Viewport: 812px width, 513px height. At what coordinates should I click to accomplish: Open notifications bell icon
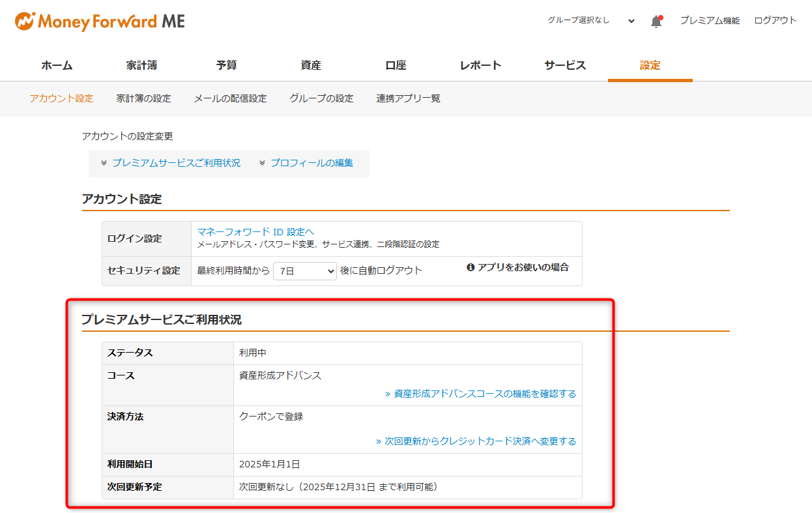click(x=656, y=21)
